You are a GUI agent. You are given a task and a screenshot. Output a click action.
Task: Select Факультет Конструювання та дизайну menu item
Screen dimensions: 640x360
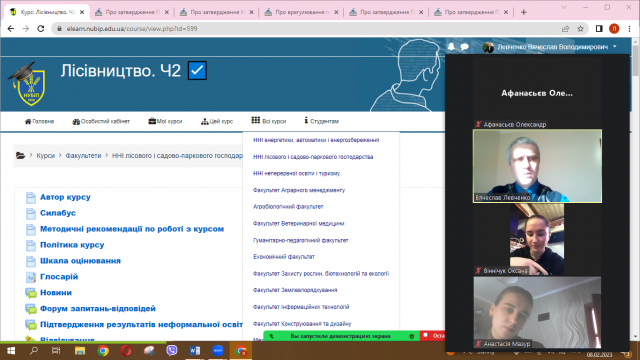coord(302,324)
